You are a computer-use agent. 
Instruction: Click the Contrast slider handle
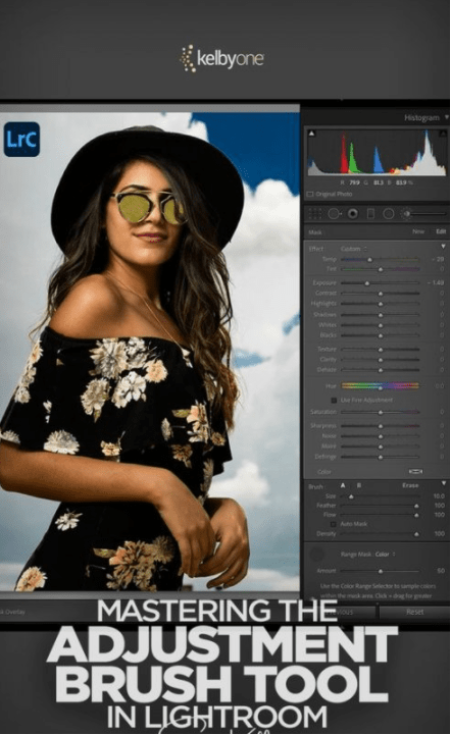pyautogui.click(x=380, y=294)
